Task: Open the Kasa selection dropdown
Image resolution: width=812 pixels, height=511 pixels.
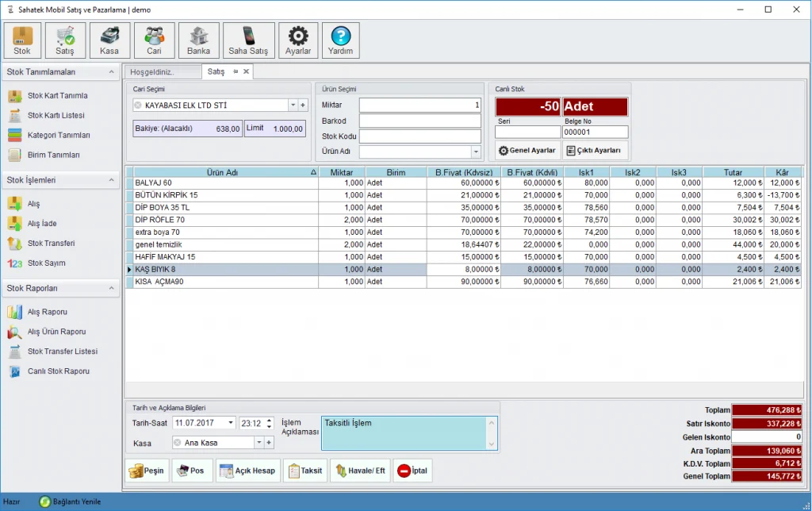Action: point(259,443)
